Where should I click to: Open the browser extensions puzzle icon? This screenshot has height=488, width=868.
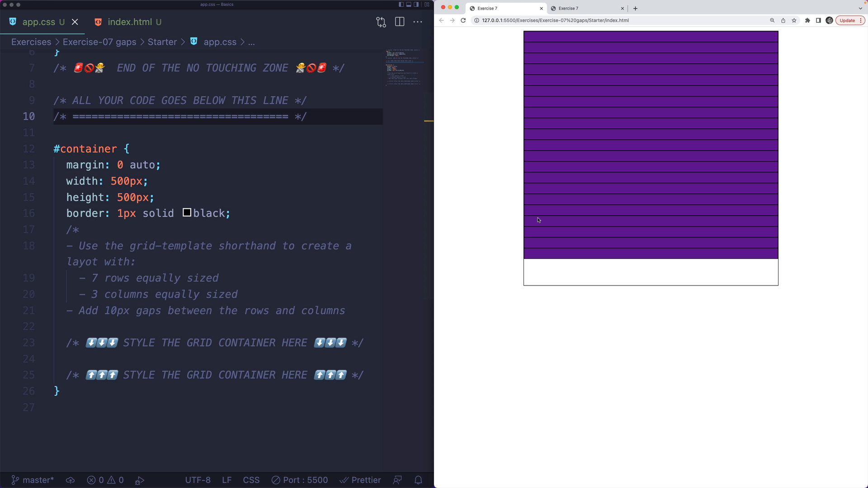coord(807,20)
